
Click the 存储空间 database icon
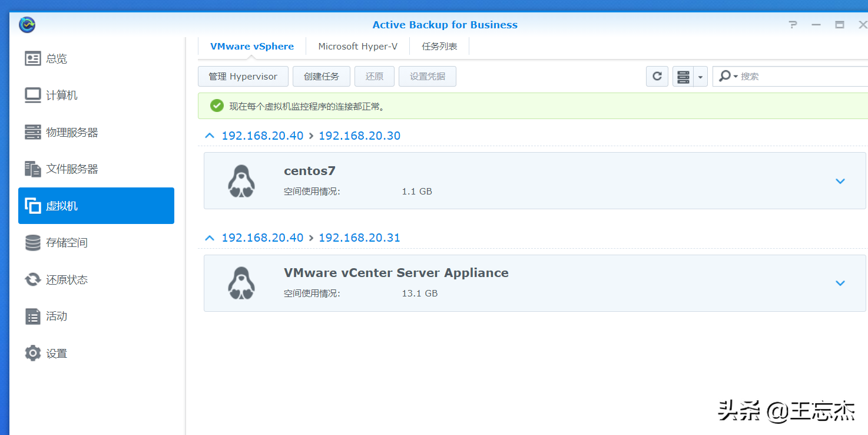(x=33, y=243)
